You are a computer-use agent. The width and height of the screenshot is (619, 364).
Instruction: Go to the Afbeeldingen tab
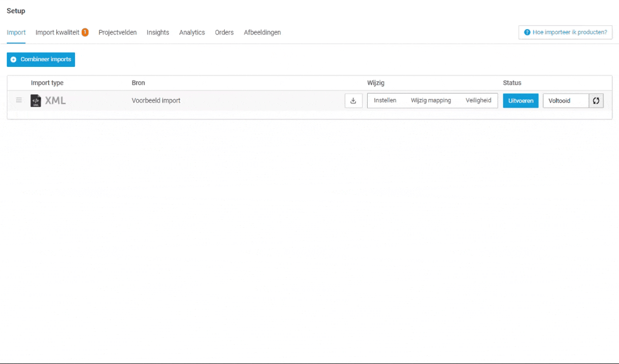[262, 32]
